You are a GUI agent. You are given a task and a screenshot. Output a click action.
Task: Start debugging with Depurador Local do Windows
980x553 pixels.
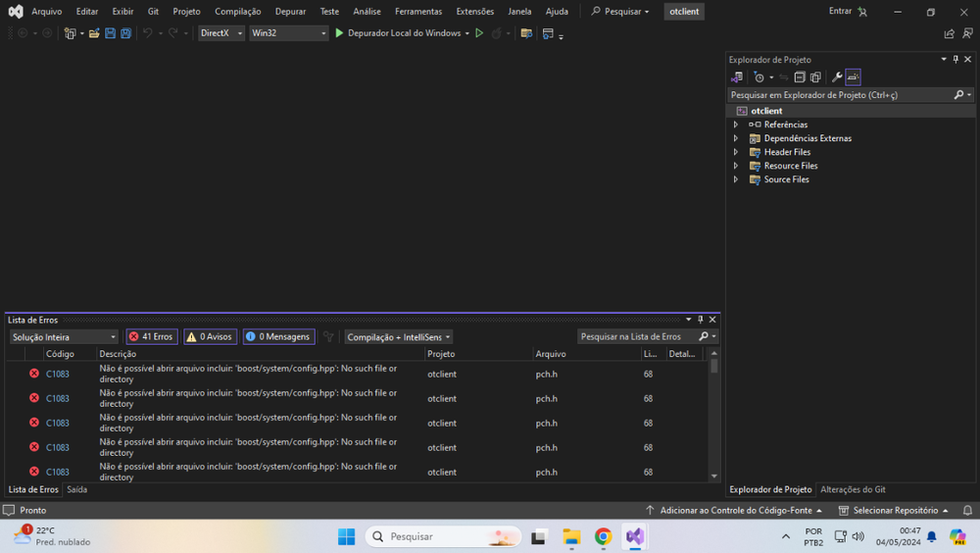point(398,33)
